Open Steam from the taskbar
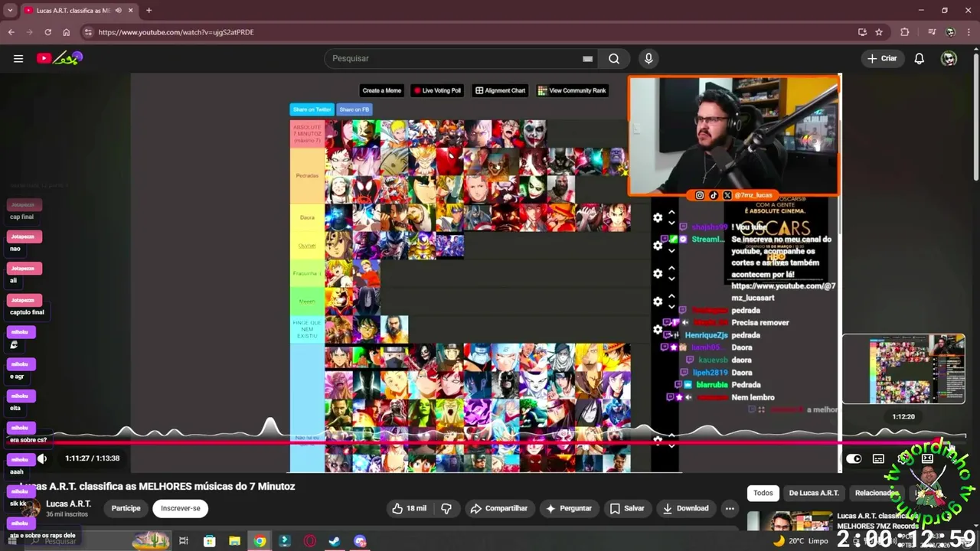This screenshot has width=980, height=551. (335, 541)
